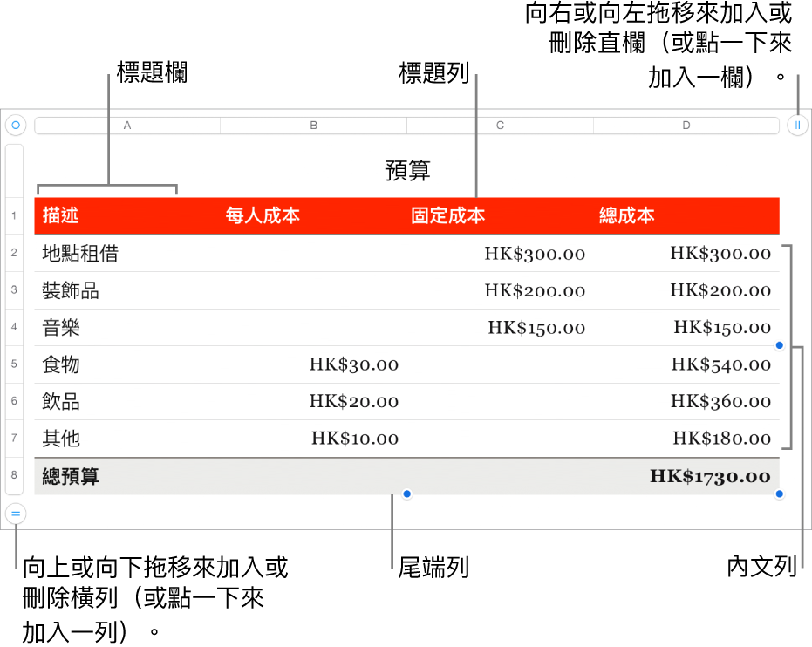Click cell 食物
The image size is (812, 647).
127,364
